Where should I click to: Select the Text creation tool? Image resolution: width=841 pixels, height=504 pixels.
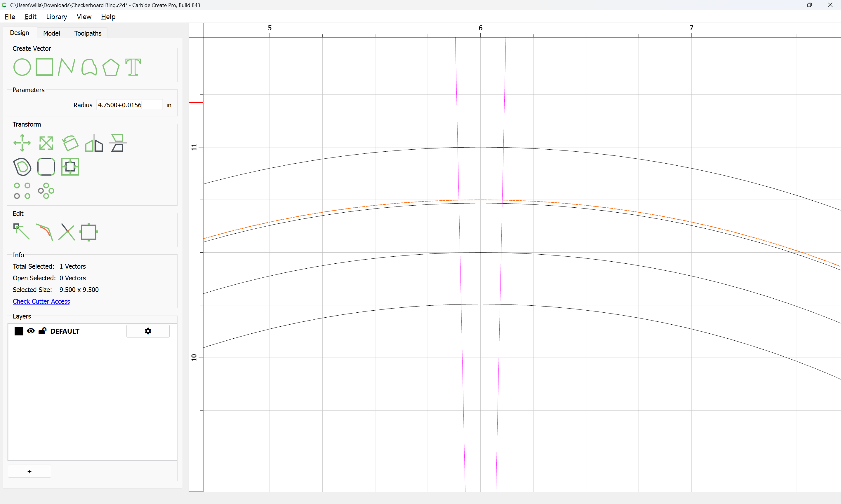133,67
